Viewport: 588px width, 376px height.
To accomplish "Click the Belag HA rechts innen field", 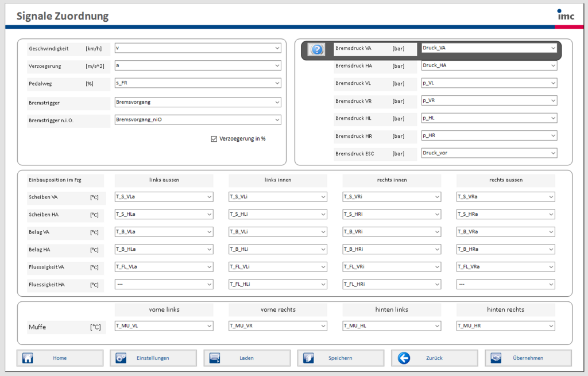I will 392,249.
